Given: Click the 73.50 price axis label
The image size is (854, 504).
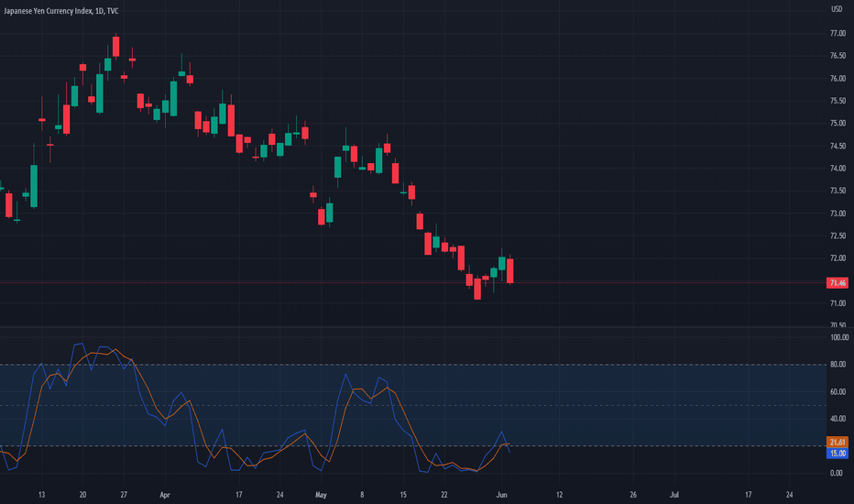Looking at the screenshot, I should 838,191.
